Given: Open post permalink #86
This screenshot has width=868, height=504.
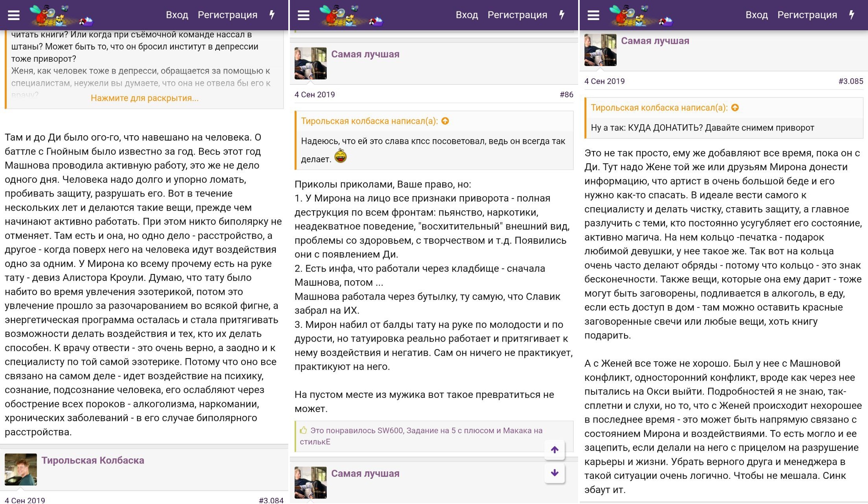Looking at the screenshot, I should pos(566,94).
